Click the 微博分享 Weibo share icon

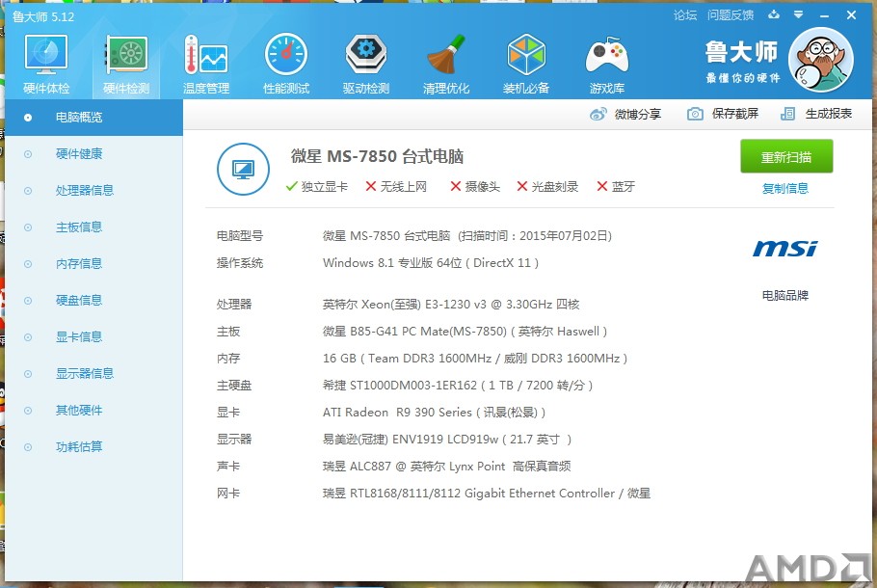tap(598, 114)
